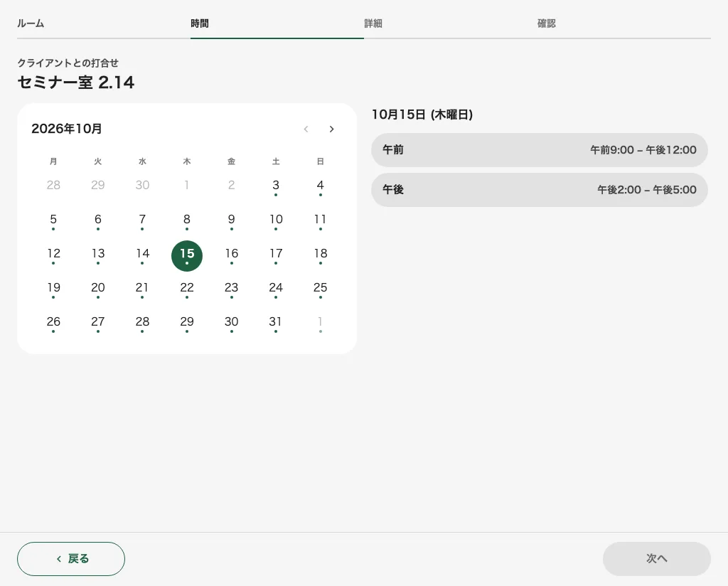Select October 5 in the calendar
Image resolution: width=728 pixels, height=586 pixels.
click(53, 221)
